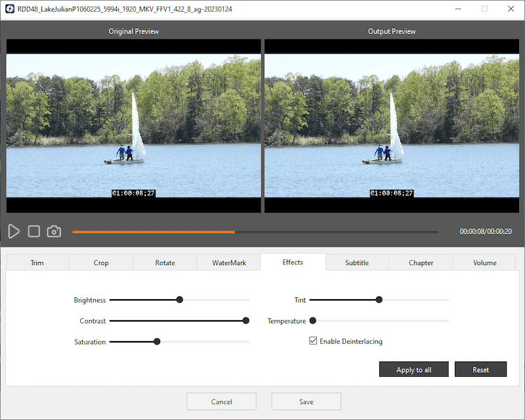Go to the WaterMark tab
The width and height of the screenshot is (525, 420).
click(x=228, y=262)
